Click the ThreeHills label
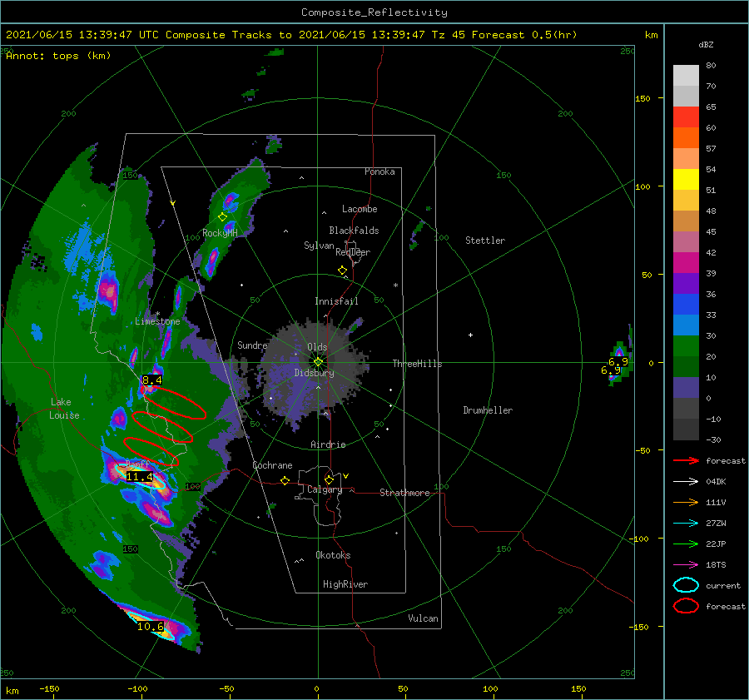The width and height of the screenshot is (749, 700). click(x=418, y=364)
